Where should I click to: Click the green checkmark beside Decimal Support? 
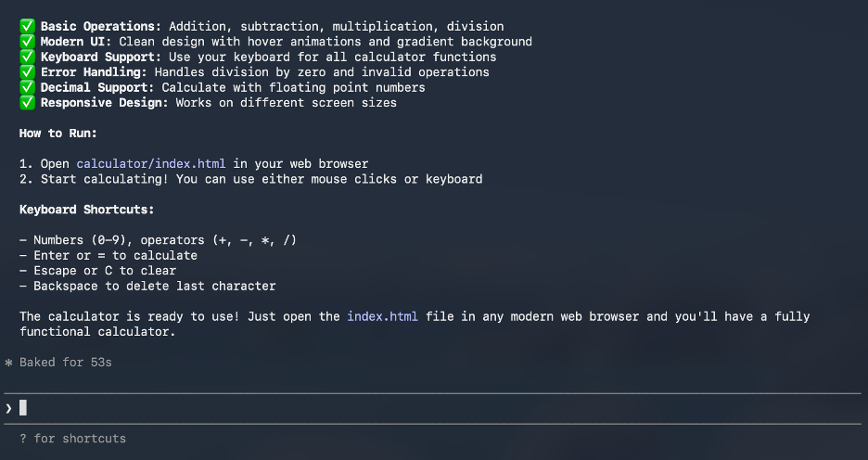tap(27, 87)
